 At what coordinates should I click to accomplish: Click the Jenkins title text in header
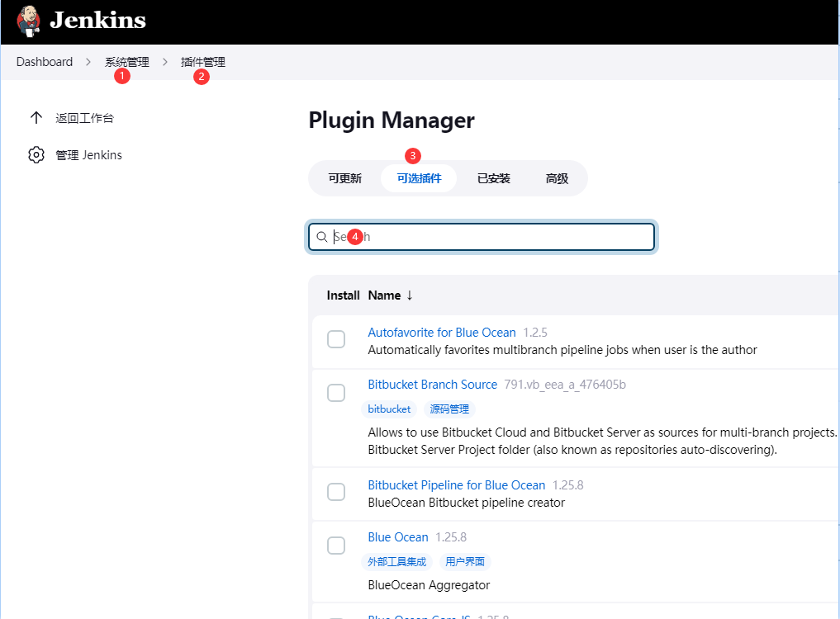(x=97, y=21)
